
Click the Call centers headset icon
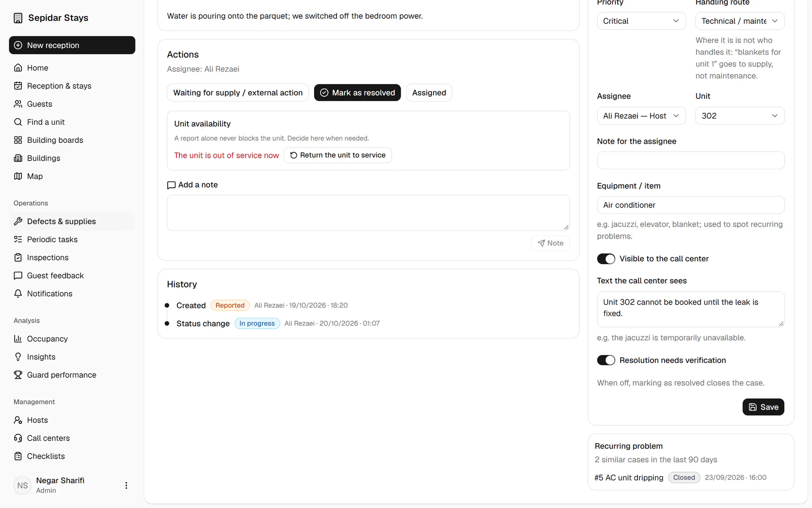(x=18, y=438)
